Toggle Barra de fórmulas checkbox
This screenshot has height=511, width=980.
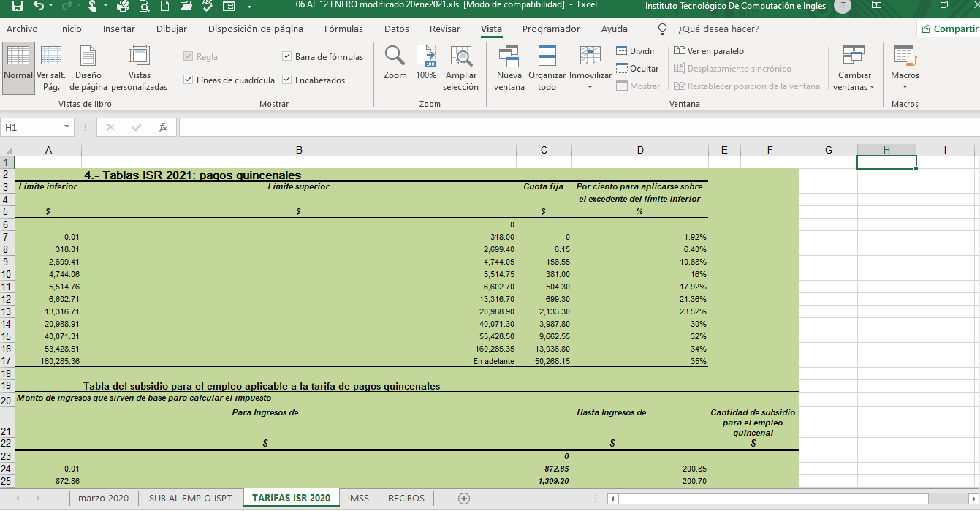(286, 57)
